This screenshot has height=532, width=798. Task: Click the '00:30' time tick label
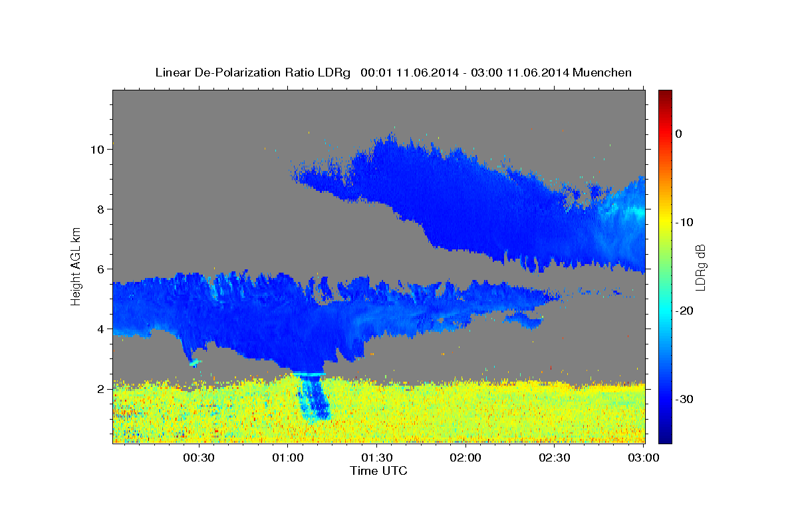tap(198, 458)
